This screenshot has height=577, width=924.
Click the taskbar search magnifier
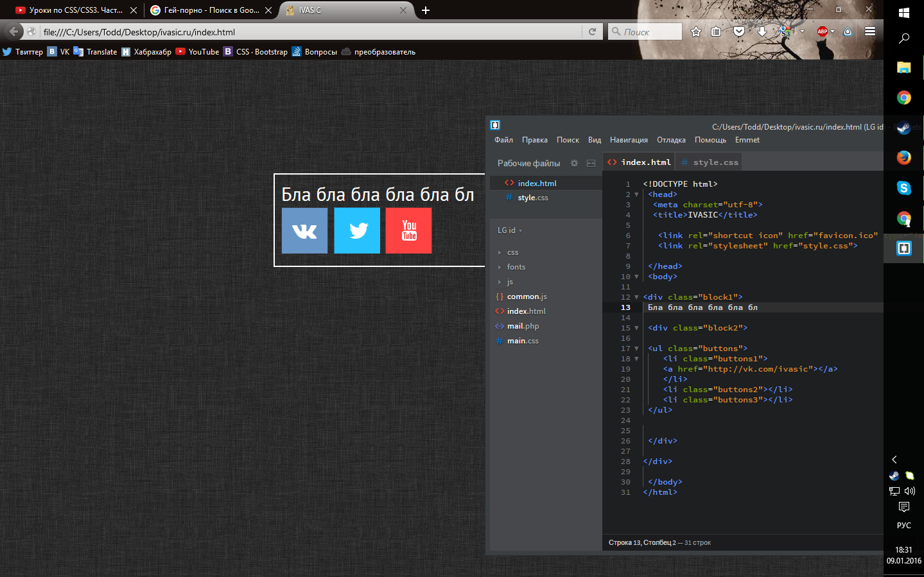(904, 39)
